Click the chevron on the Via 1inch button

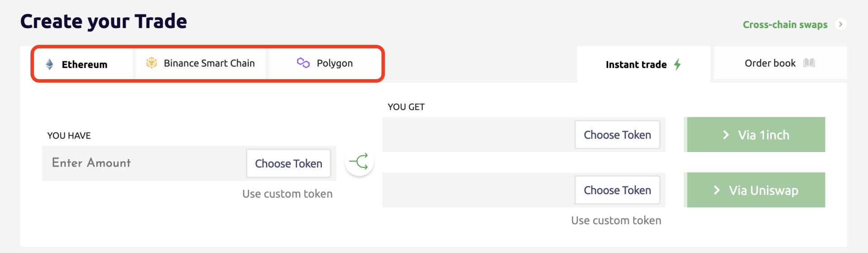pos(726,135)
